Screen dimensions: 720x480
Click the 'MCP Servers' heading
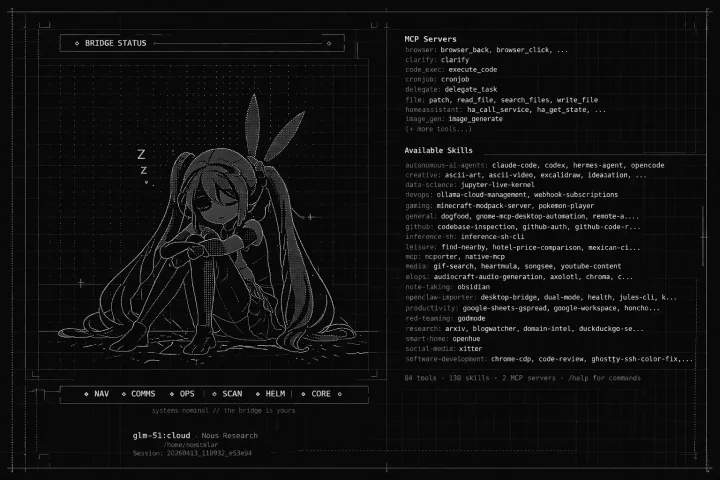click(430, 39)
